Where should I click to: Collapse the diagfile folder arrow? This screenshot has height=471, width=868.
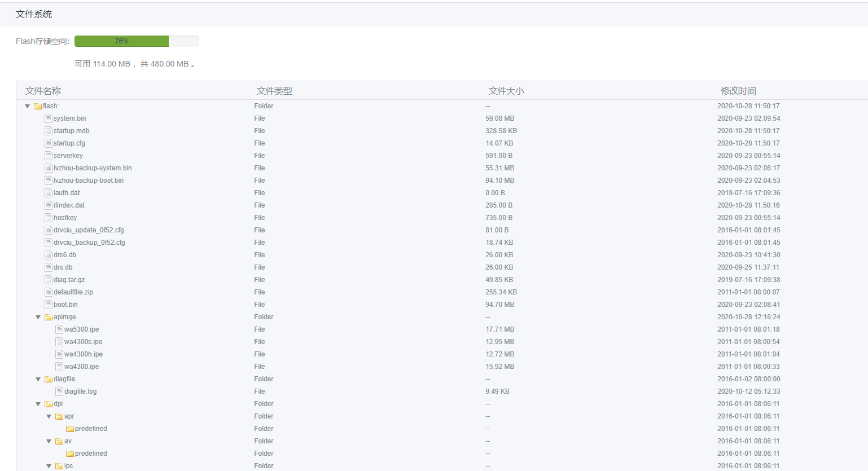tap(38, 379)
